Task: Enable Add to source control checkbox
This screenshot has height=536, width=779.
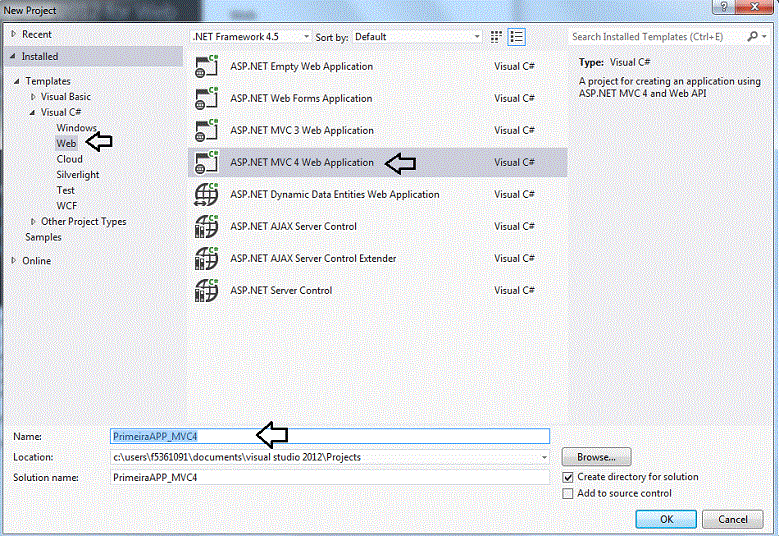Action: click(568, 493)
